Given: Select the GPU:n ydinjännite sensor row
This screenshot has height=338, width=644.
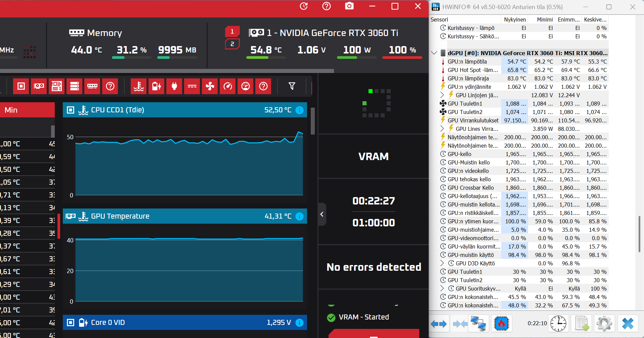Looking at the screenshot, I should coord(524,87).
